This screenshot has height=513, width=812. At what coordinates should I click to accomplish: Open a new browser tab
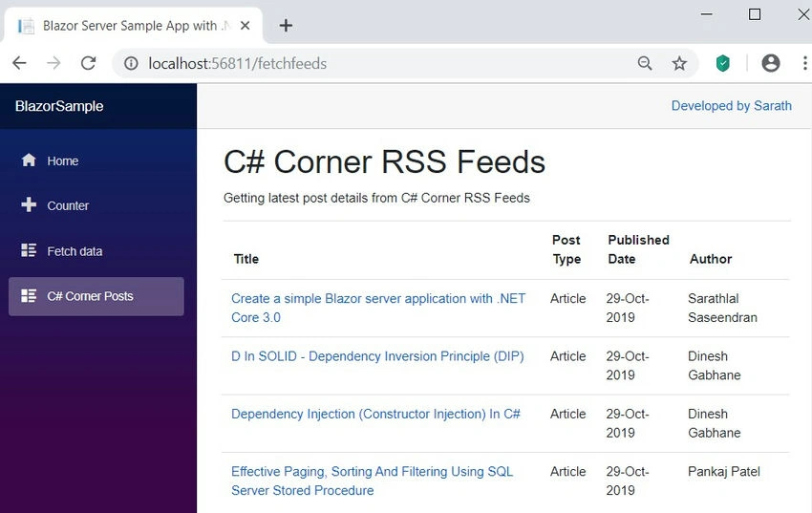pos(286,26)
